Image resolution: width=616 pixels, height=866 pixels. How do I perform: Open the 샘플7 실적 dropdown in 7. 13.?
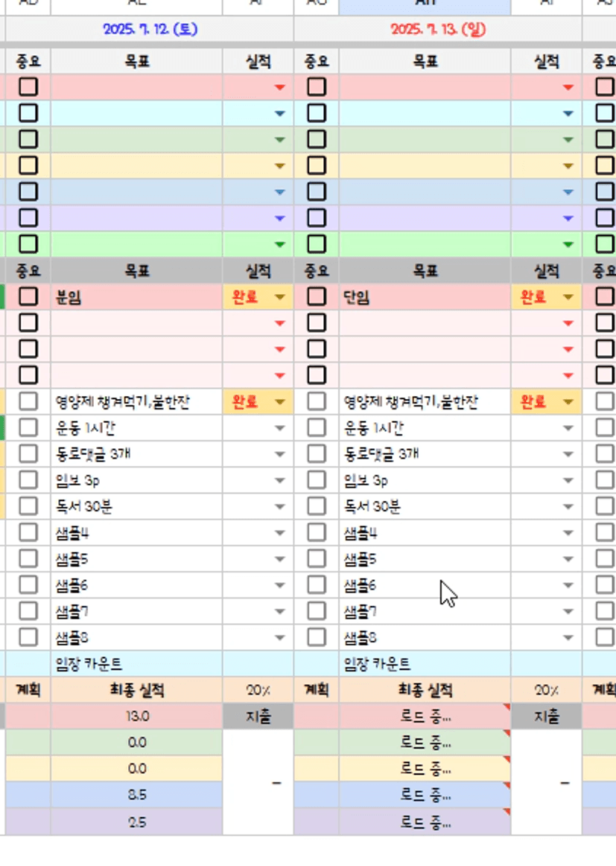[568, 612]
